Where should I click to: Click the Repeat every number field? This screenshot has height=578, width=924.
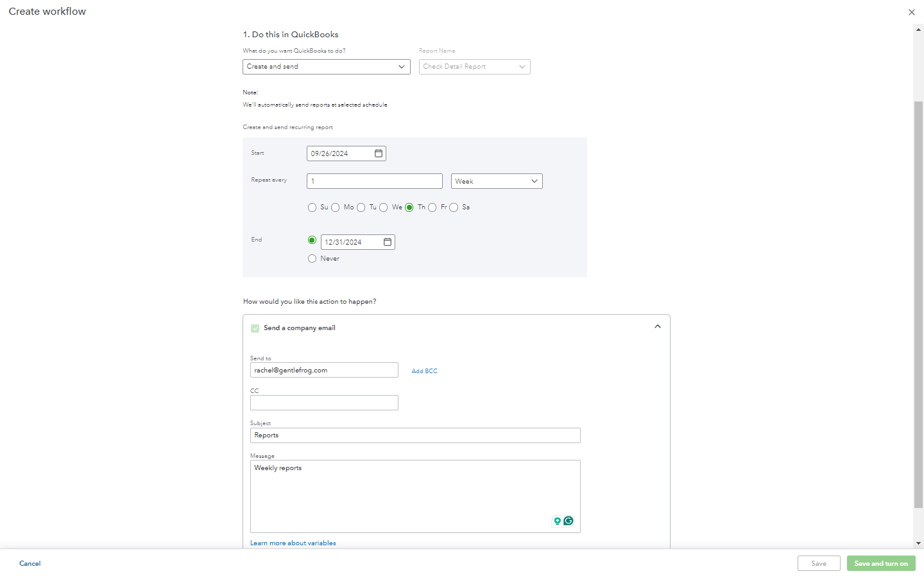(x=375, y=181)
